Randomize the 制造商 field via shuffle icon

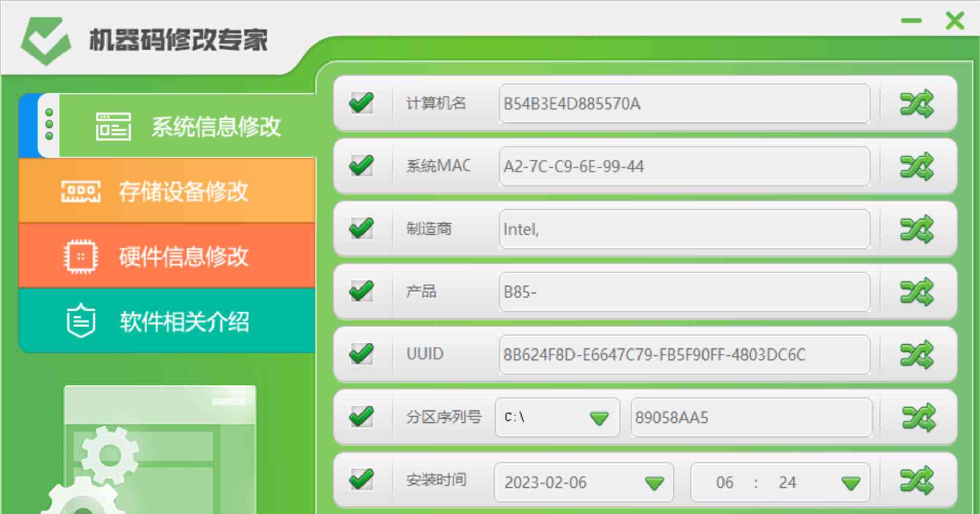(917, 229)
